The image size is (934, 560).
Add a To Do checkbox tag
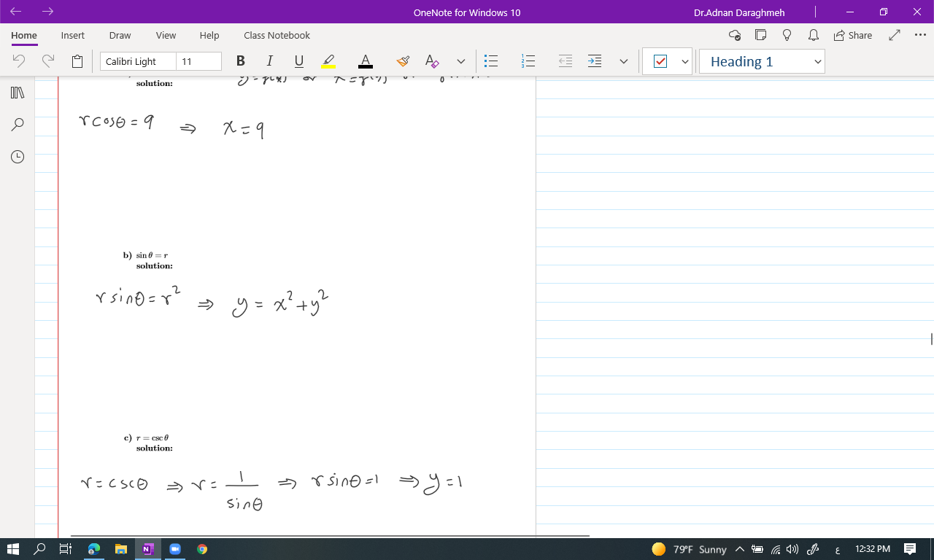pyautogui.click(x=660, y=61)
